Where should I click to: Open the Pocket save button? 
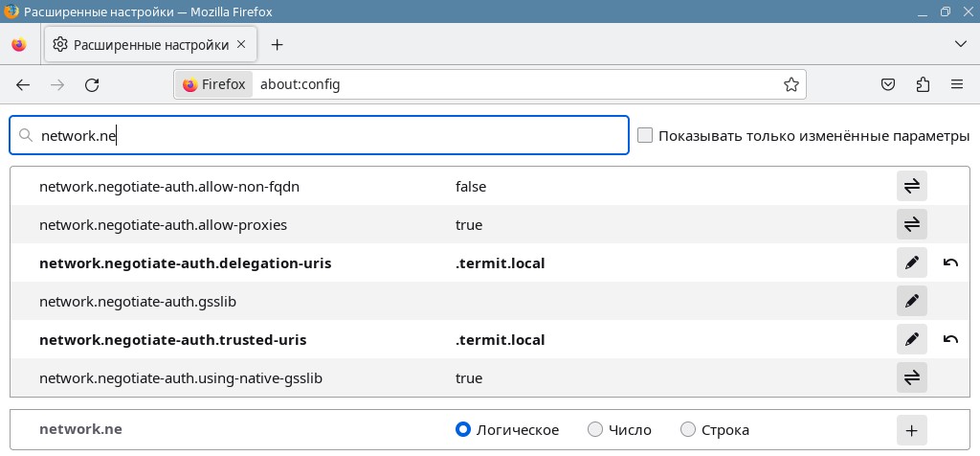click(888, 84)
